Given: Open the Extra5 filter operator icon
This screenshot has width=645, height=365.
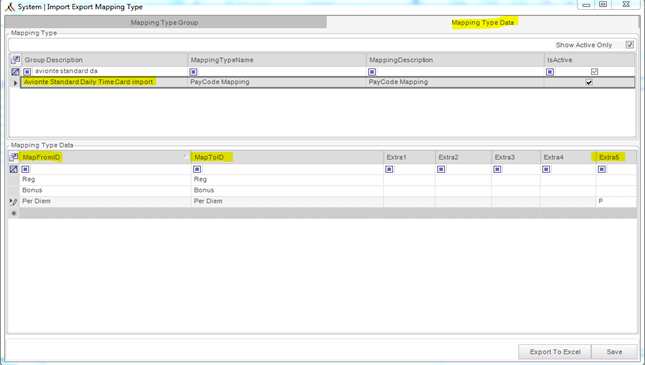Looking at the screenshot, I should coord(602,169).
